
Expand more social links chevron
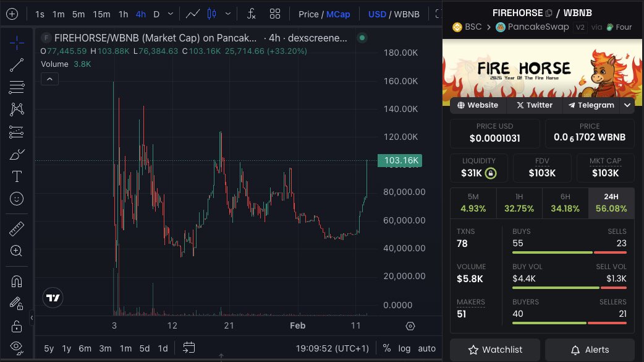tap(627, 105)
